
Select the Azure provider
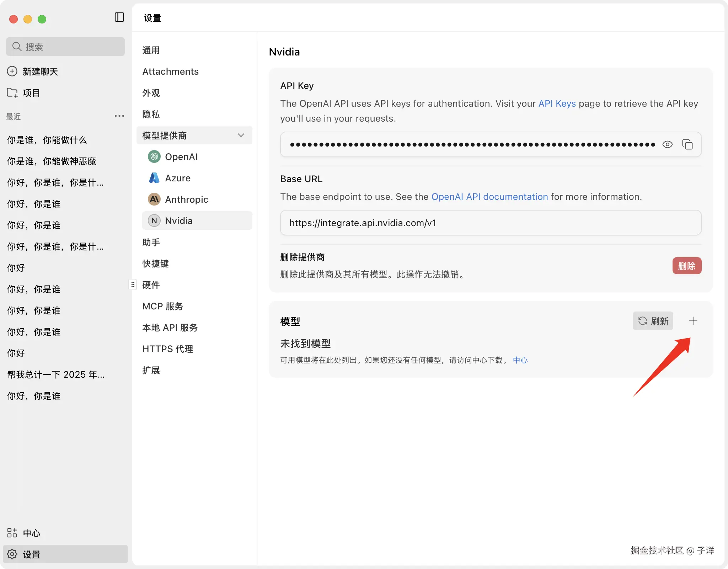[177, 178]
